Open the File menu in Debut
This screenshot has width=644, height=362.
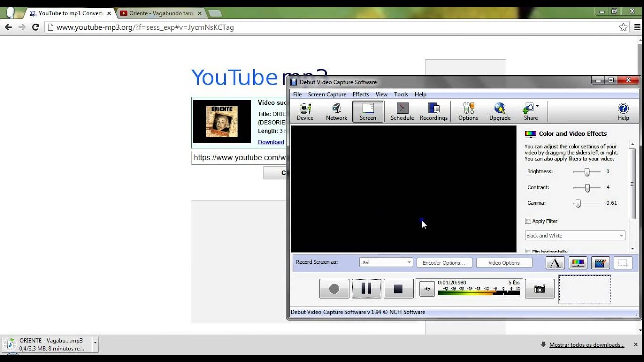(x=297, y=94)
